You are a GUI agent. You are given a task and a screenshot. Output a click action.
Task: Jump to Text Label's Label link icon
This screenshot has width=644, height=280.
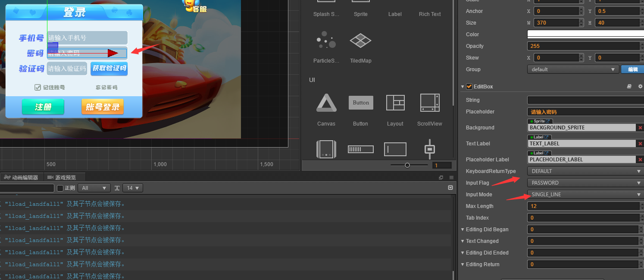[547, 137]
